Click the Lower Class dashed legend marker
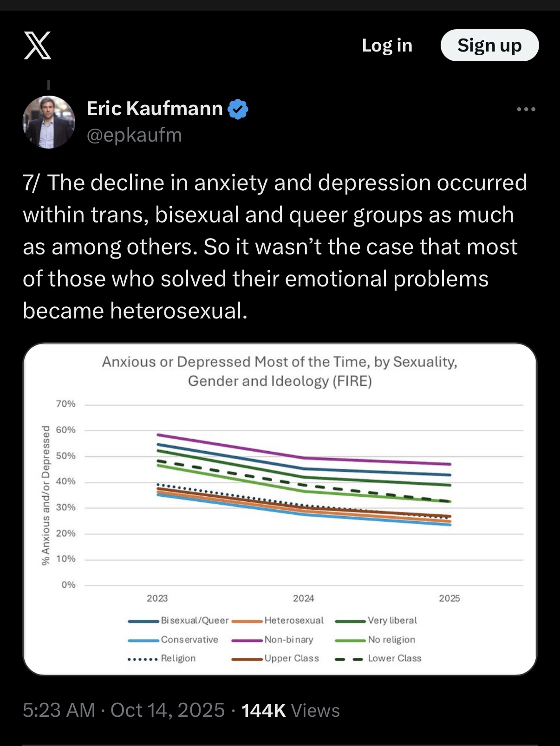The height and width of the screenshot is (746, 560). point(349,659)
